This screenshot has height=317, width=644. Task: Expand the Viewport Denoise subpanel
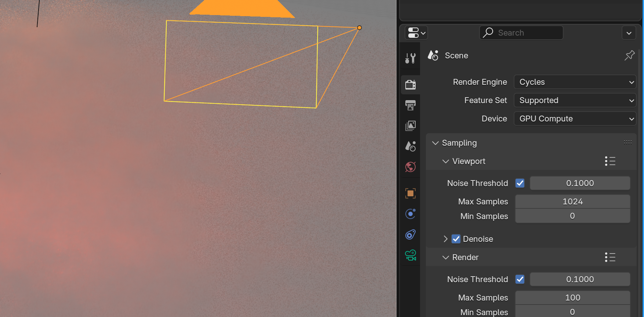coord(445,239)
